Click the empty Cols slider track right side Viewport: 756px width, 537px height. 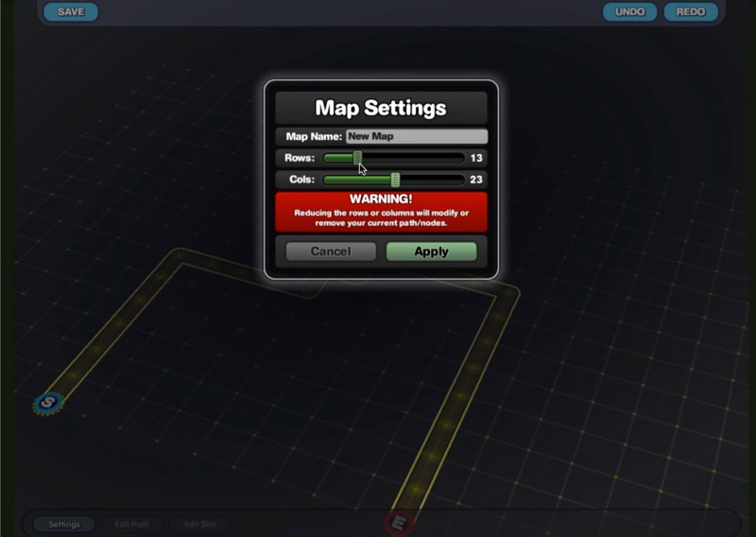(x=432, y=180)
